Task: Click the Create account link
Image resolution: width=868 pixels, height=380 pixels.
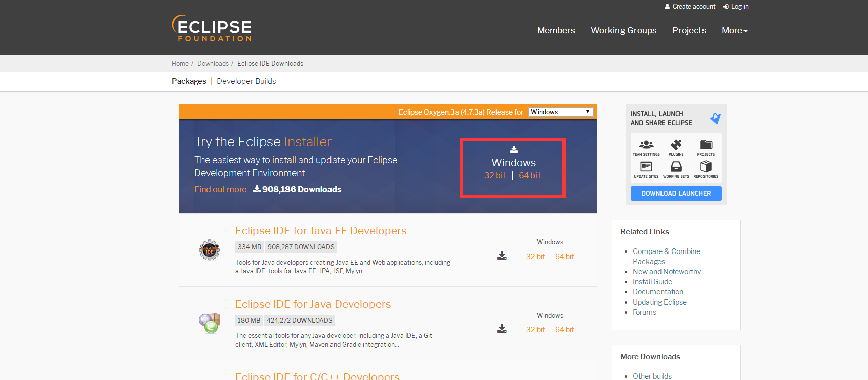Action: click(694, 7)
